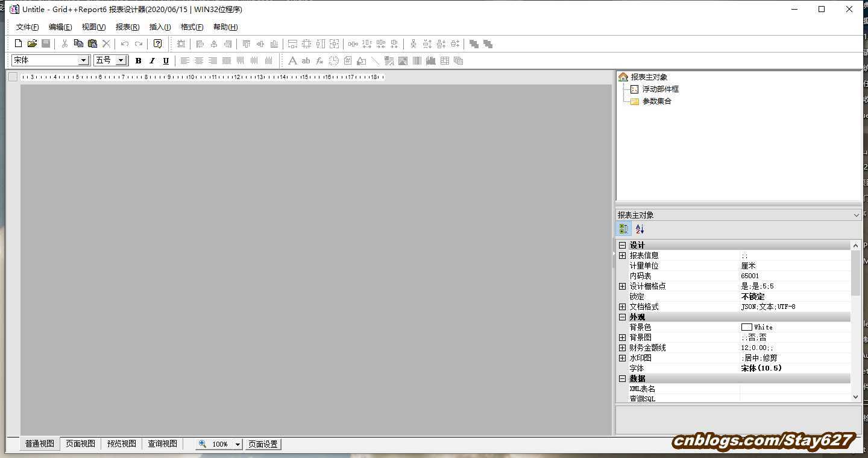
Task: Switch to the 页面视图 tab
Action: pyautogui.click(x=80, y=444)
